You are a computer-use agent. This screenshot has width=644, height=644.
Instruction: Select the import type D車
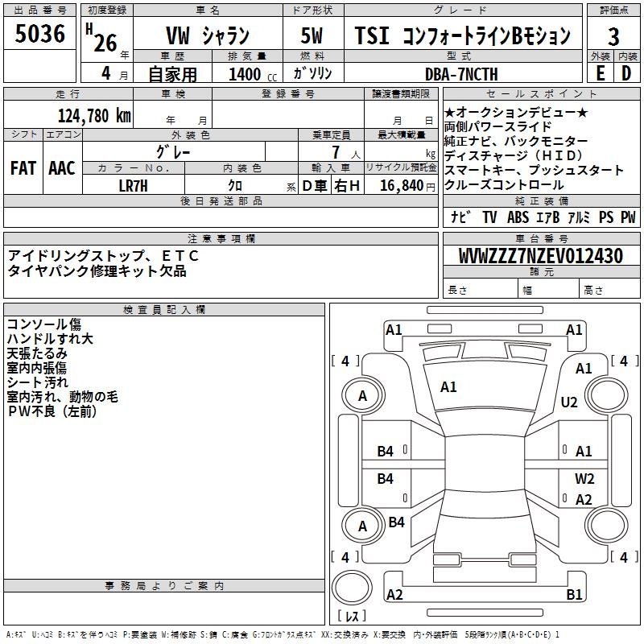315,186
